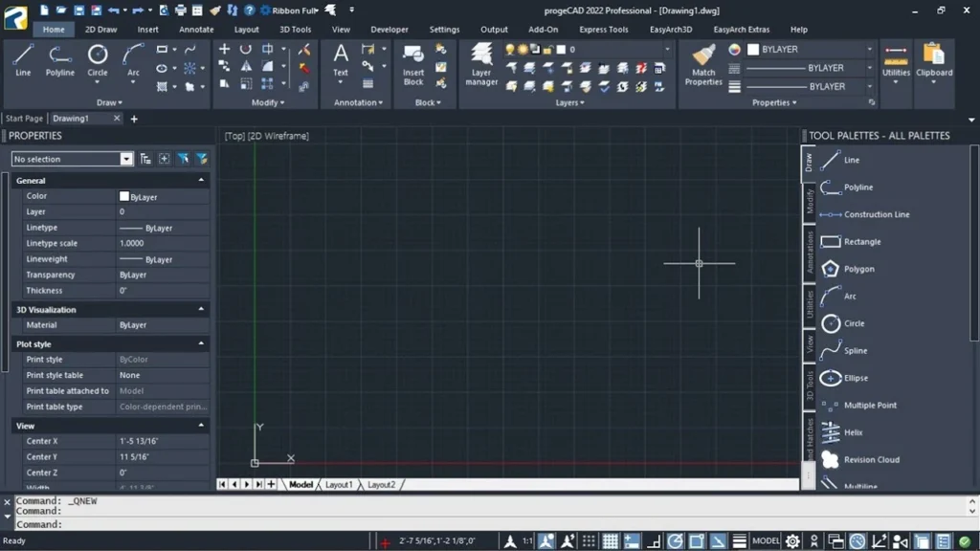Viewport: 980px width, 551px height.
Task: Open the Express Tools ribbon tab
Action: (x=603, y=30)
